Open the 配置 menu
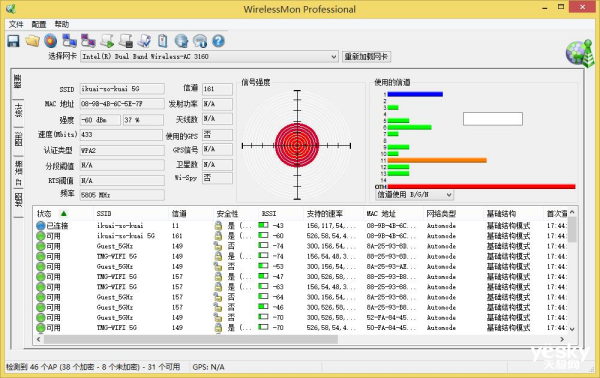This screenshot has width=600, height=378. (x=39, y=24)
